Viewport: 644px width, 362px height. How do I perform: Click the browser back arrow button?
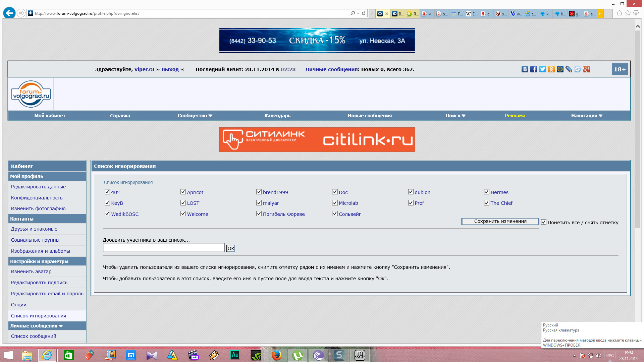[x=9, y=13]
